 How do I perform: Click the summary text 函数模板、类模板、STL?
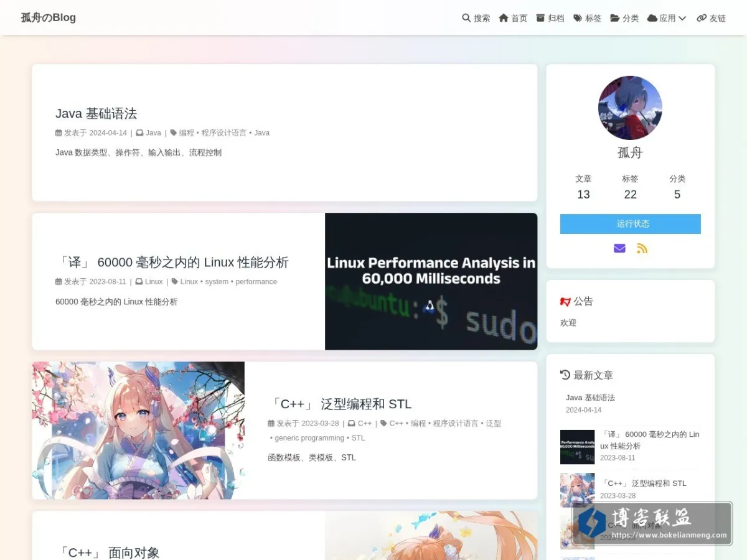coord(312,457)
